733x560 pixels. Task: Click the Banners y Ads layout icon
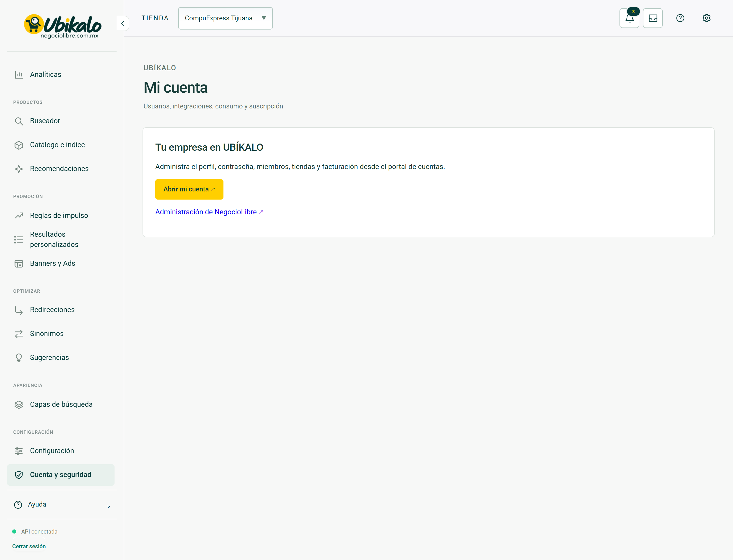pyautogui.click(x=19, y=264)
